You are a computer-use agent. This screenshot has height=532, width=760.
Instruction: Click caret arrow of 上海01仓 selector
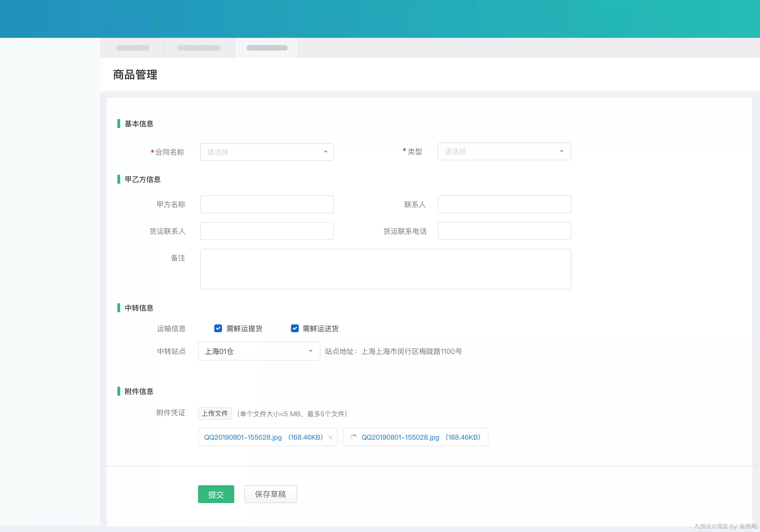click(x=310, y=351)
